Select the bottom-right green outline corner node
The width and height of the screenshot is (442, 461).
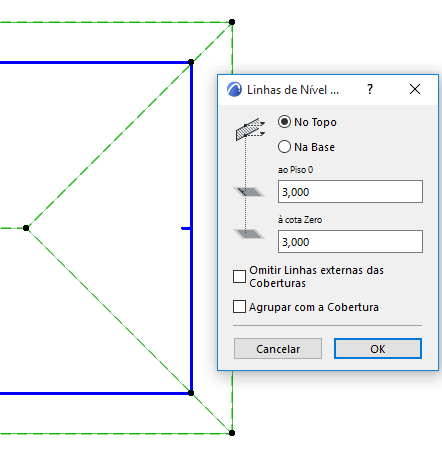pos(232,433)
